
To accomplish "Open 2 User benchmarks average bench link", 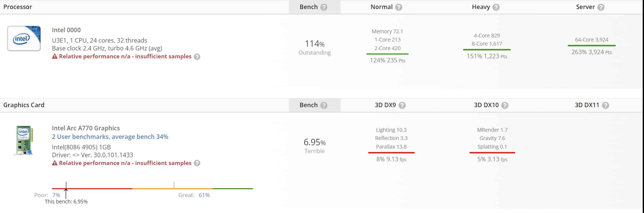I will click(110, 137).
